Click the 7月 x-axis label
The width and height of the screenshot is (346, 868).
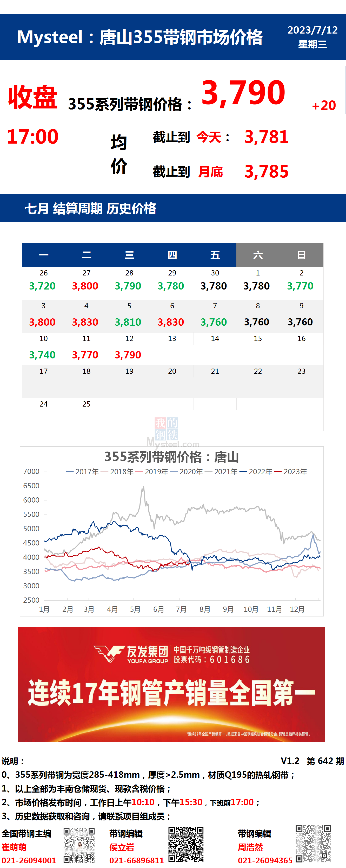181,609
